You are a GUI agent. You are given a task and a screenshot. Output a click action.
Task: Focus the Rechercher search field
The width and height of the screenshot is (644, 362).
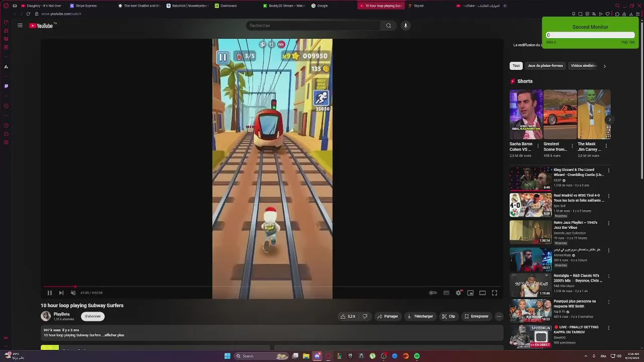point(313,26)
